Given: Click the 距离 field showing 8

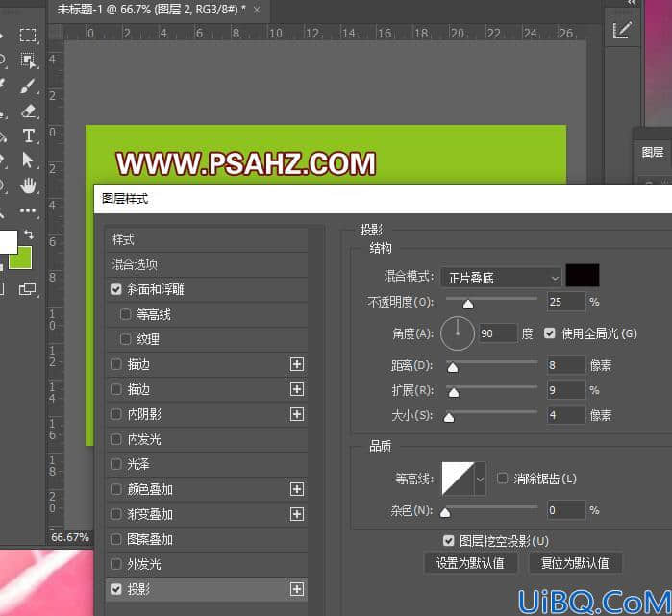Looking at the screenshot, I should coord(566,365).
